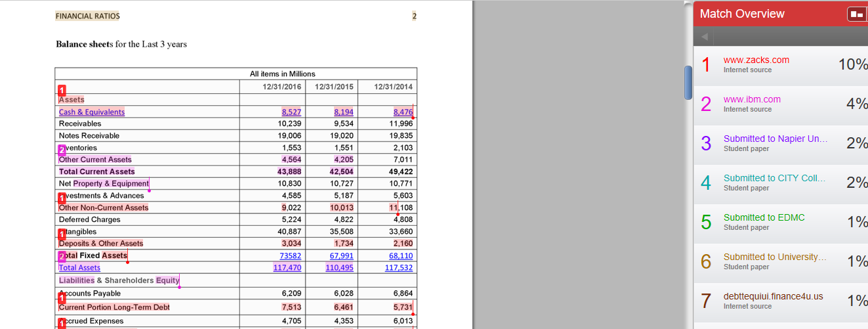This screenshot has width=868, height=329.
Task: Open debttequiui.finance4u.us match source
Action: pyautogui.click(x=774, y=296)
